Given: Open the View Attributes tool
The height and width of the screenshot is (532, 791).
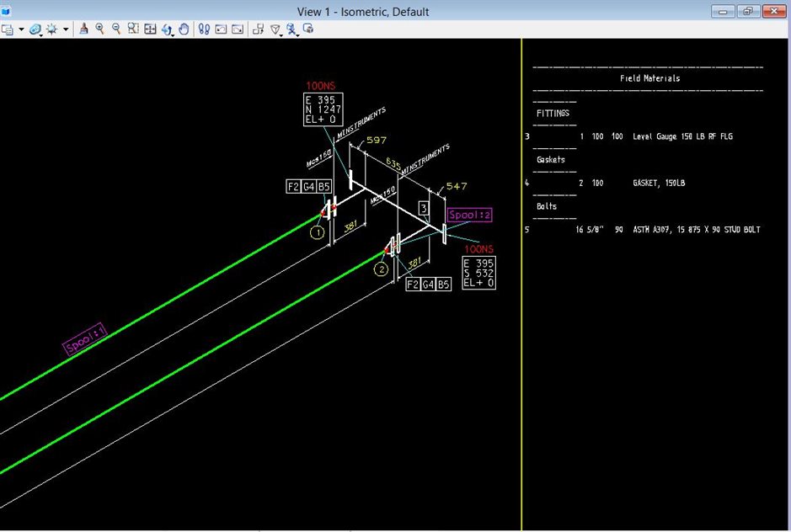Looking at the screenshot, I should coord(7,29).
